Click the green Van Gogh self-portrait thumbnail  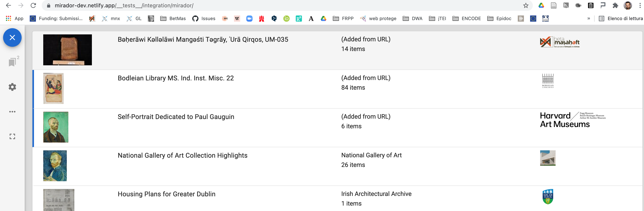56,127
